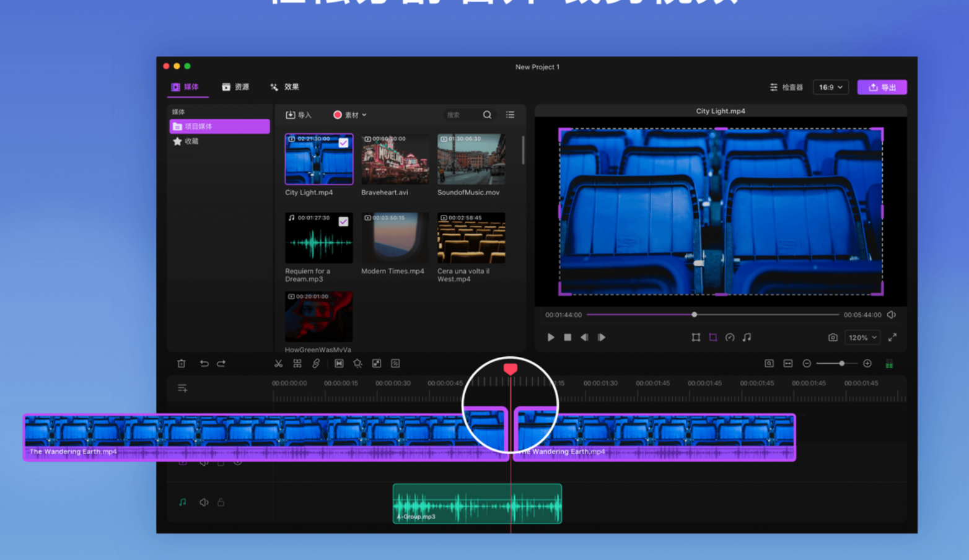Switch to the 资源 tab
Image resolution: width=969 pixels, height=560 pixels.
[x=235, y=87]
